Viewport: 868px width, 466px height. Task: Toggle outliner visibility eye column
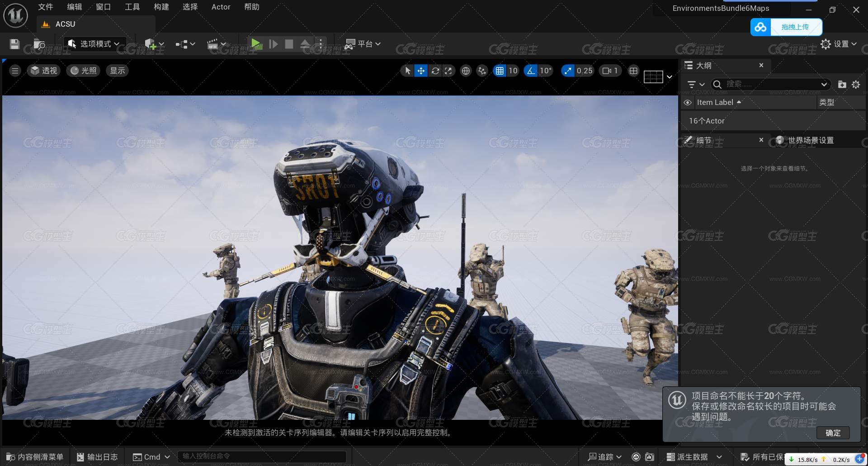click(x=688, y=103)
